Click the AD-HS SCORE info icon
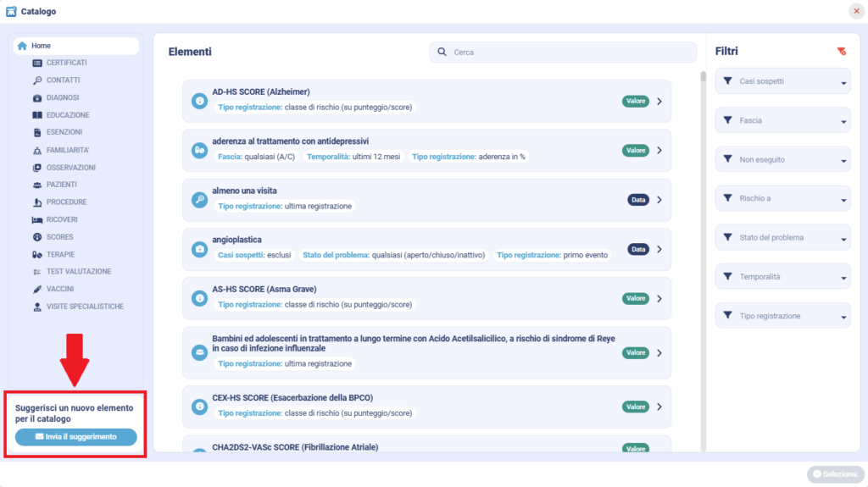The height and width of the screenshot is (487, 868). [199, 102]
